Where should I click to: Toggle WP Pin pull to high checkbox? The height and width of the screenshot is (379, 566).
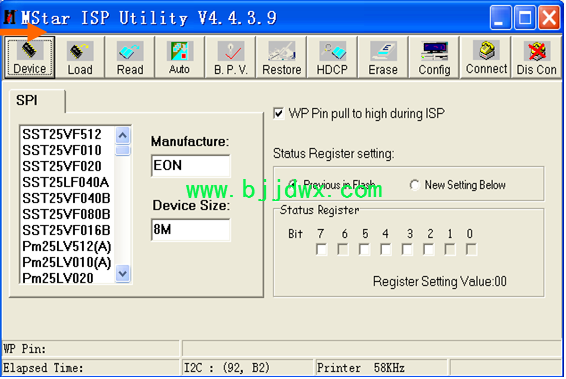(x=278, y=114)
